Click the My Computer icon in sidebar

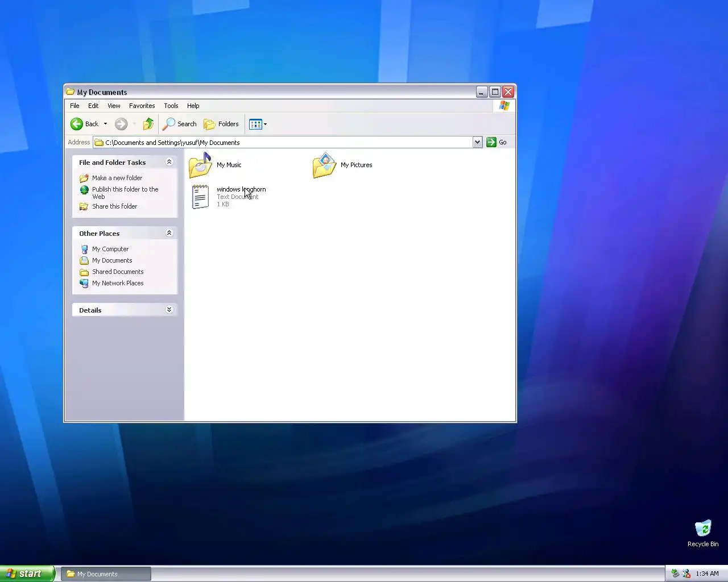84,249
